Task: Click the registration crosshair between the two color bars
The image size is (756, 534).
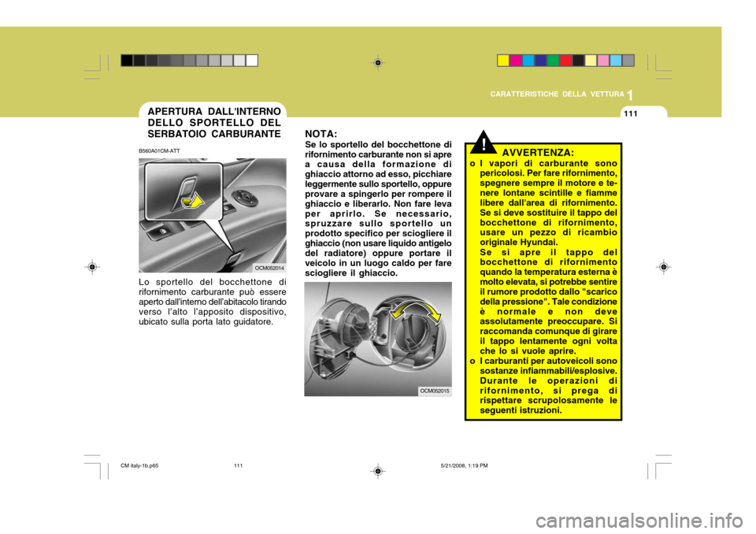Action: (378, 63)
